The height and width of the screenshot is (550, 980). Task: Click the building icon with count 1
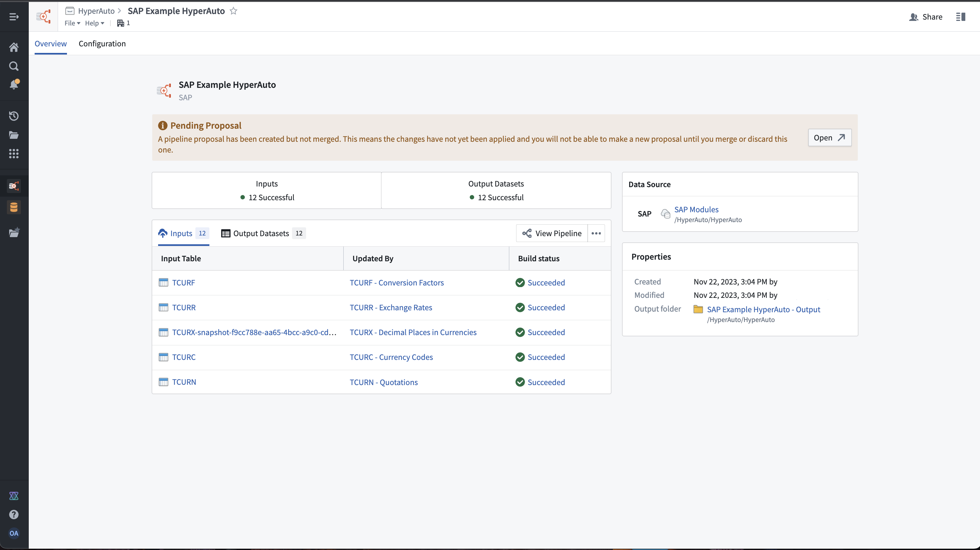[x=123, y=23]
